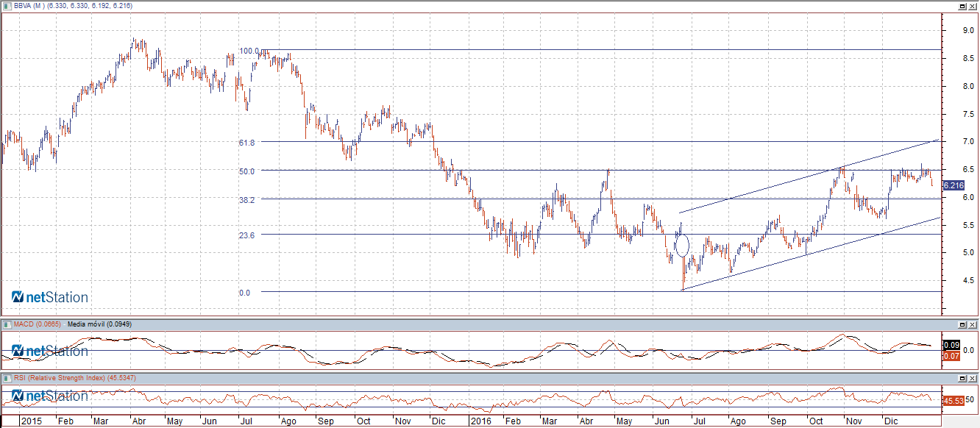
Task: Select the 100.0 Fibonacci level label
Action: (x=248, y=51)
